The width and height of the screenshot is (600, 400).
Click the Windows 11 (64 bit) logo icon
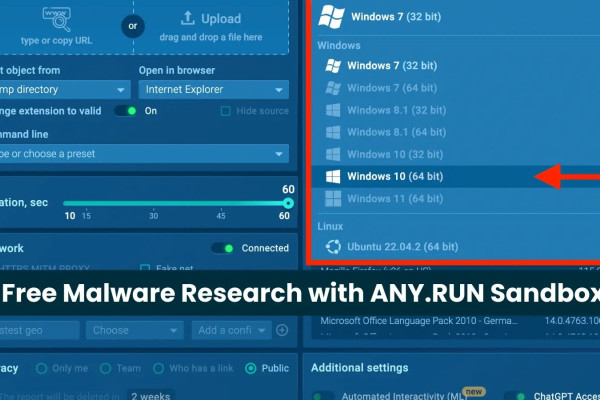333,199
